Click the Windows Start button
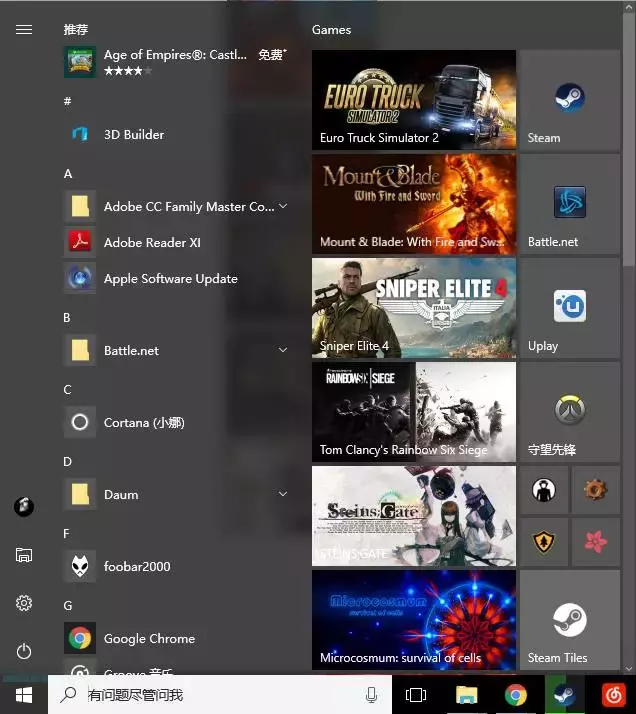 click(x=24, y=695)
